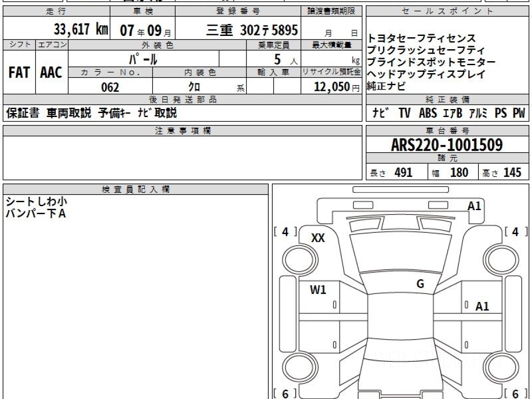This screenshot has width=532, height=399.
Task: Select the G mark on the windshield
Action: click(420, 284)
